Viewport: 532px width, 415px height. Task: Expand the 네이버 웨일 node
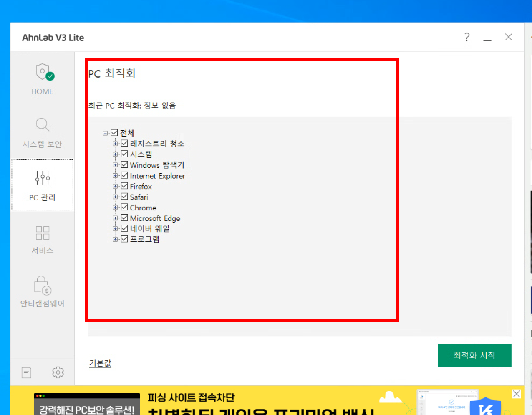click(115, 229)
